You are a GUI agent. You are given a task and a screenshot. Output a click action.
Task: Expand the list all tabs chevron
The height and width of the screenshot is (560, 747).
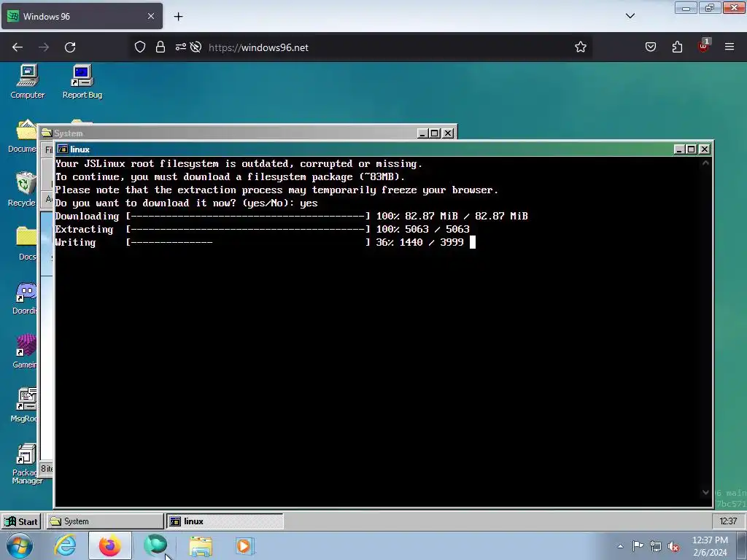click(630, 16)
